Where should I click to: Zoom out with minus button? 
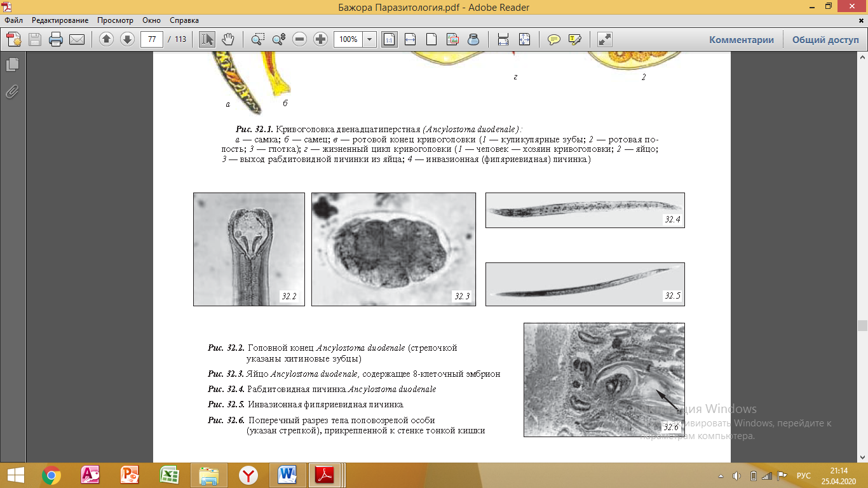click(300, 39)
